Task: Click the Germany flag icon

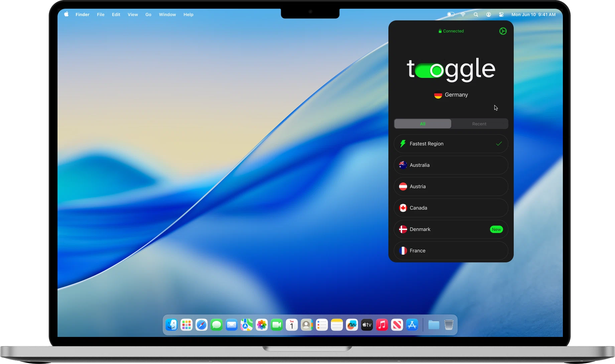Action: tap(438, 95)
